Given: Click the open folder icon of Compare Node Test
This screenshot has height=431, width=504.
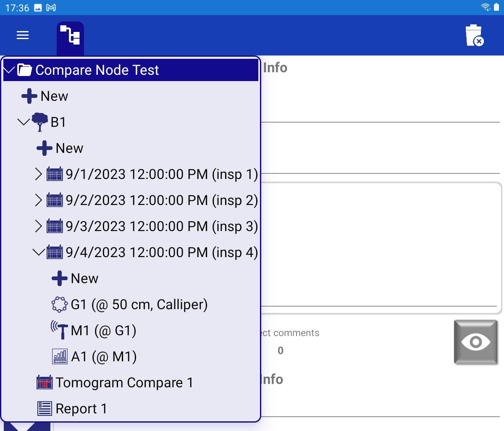Looking at the screenshot, I should coord(24,70).
